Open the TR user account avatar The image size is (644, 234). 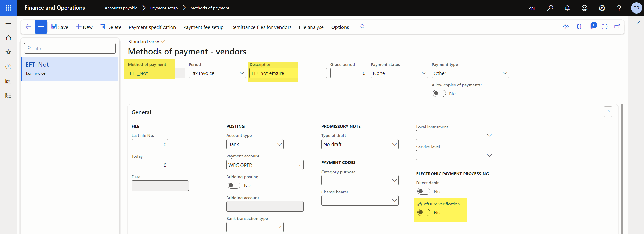click(636, 8)
